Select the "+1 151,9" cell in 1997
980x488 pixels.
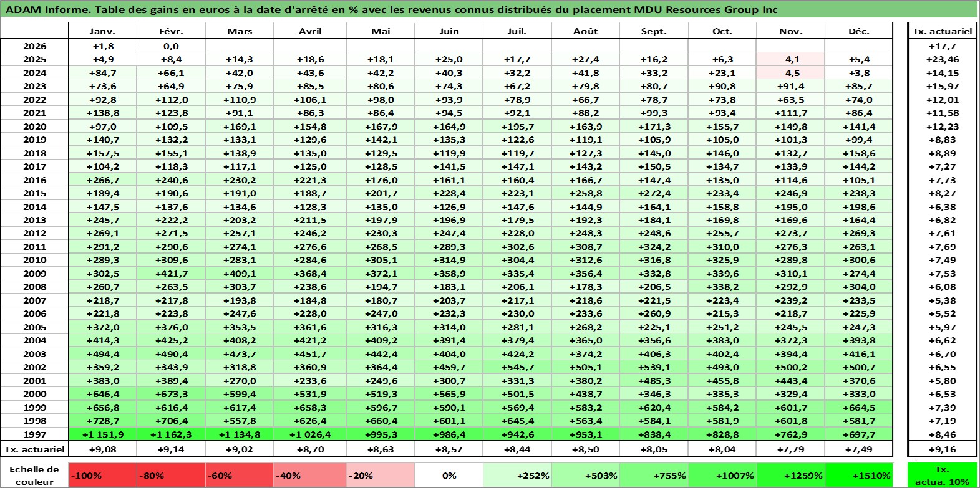[102, 434]
